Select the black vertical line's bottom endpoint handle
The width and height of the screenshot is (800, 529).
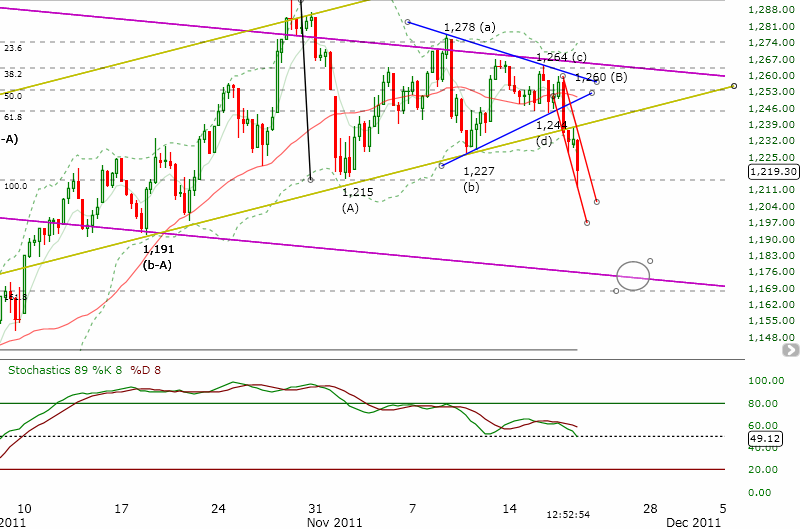point(311,180)
